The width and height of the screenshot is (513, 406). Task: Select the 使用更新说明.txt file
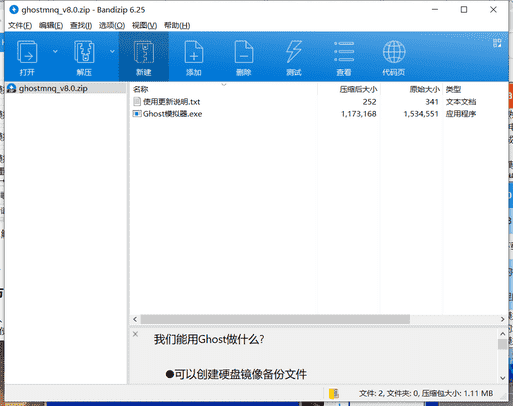click(x=171, y=102)
